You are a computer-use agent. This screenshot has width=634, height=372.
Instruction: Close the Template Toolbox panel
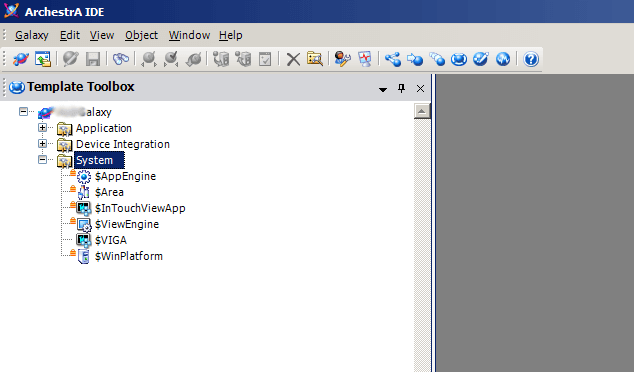pos(421,89)
